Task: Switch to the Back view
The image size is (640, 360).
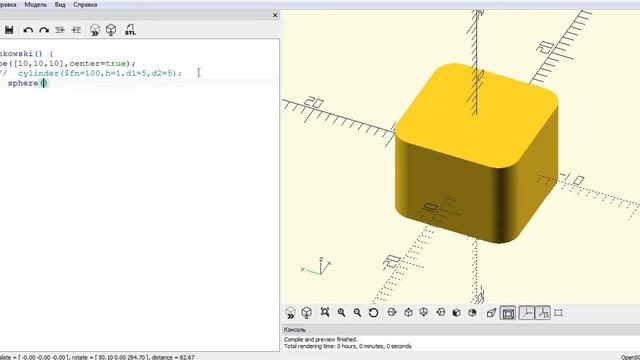Action: 472,313
